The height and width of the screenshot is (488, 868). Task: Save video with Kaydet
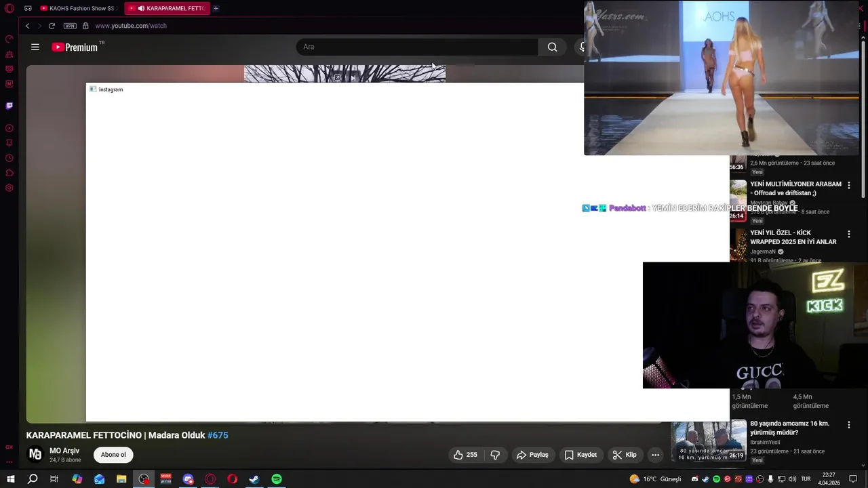(581, 455)
